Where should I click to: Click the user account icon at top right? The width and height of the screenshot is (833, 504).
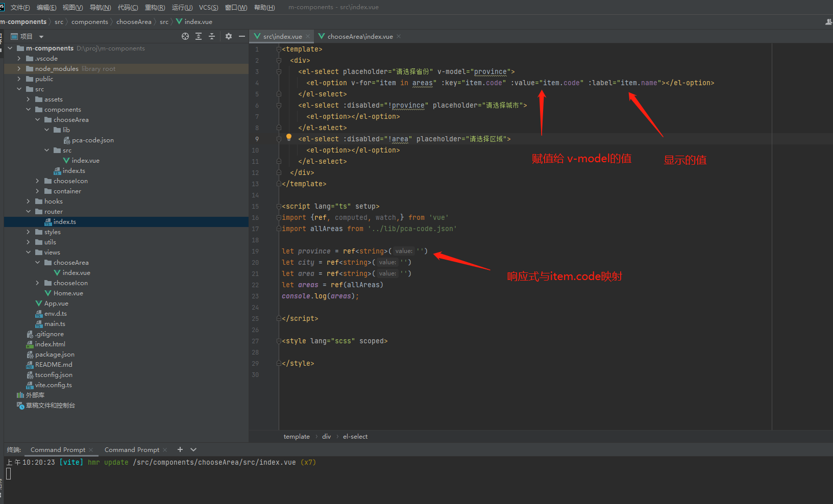tap(828, 22)
